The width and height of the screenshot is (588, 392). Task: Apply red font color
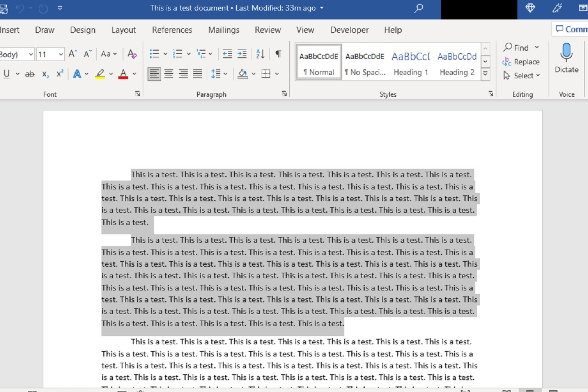click(123, 74)
